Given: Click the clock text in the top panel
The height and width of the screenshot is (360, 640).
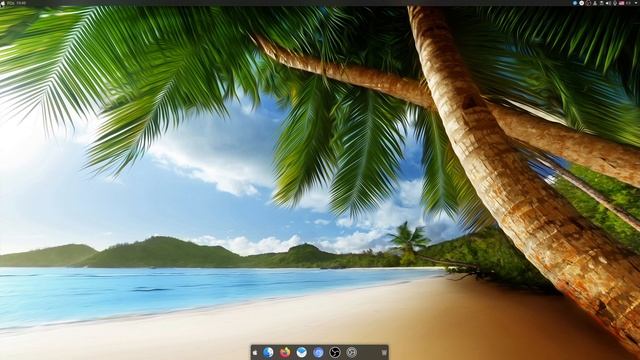Looking at the screenshot, I should click(x=16, y=3).
